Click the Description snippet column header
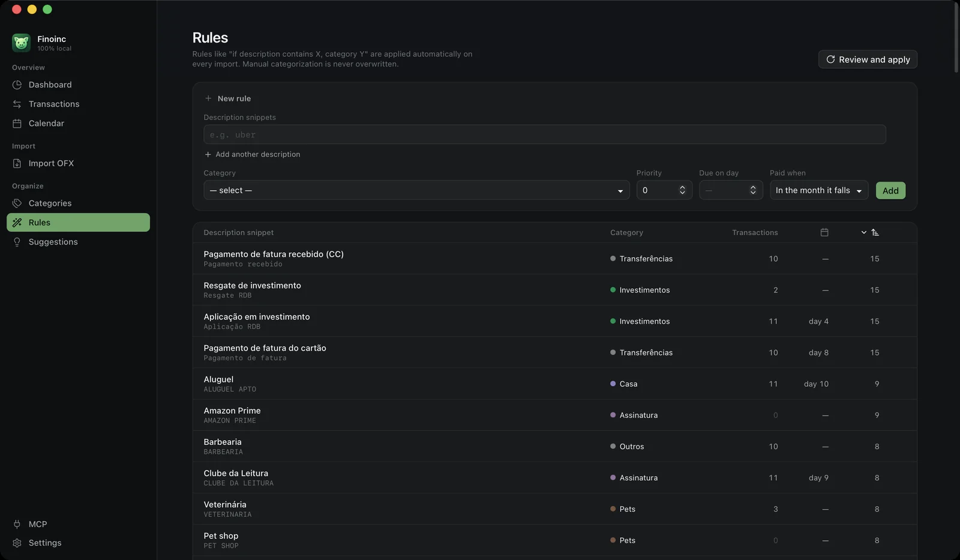960x560 pixels. [x=238, y=233]
